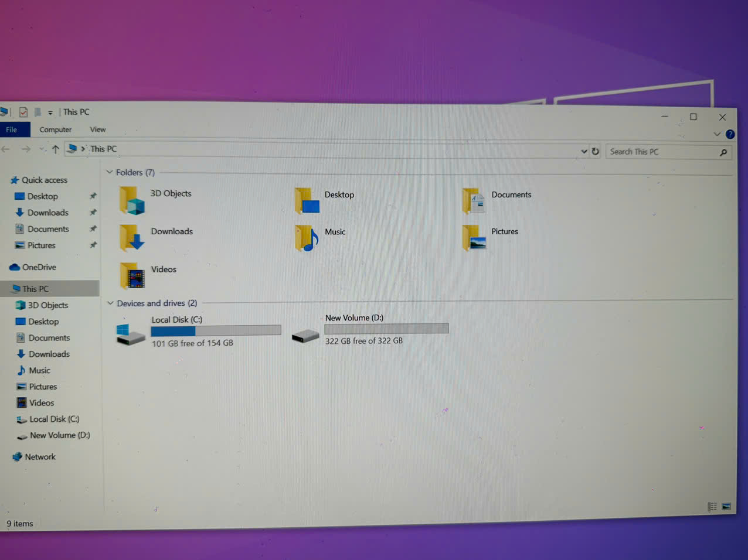Click the Forward navigation arrow
Viewport: 748px width, 560px height.
[x=26, y=149]
